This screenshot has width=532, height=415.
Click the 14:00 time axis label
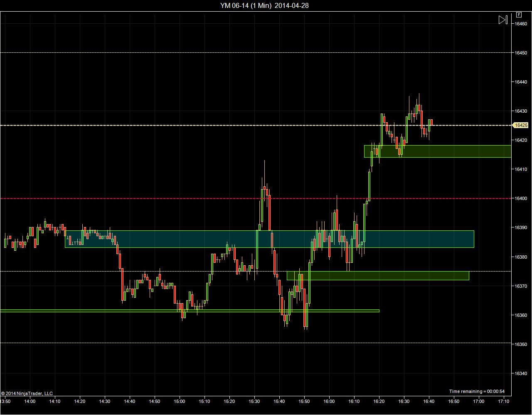click(x=30, y=401)
